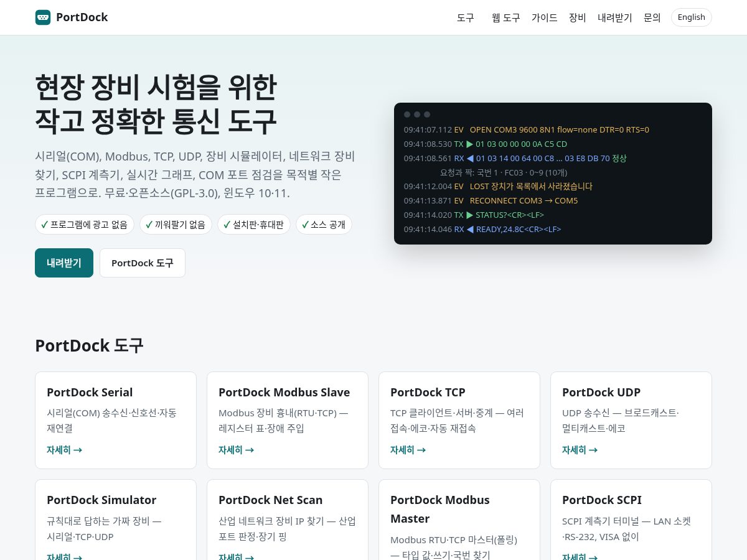Click terminal line 'OPEN COM3 9600 8N1'
Screen dimensions: 747x560
click(527, 130)
